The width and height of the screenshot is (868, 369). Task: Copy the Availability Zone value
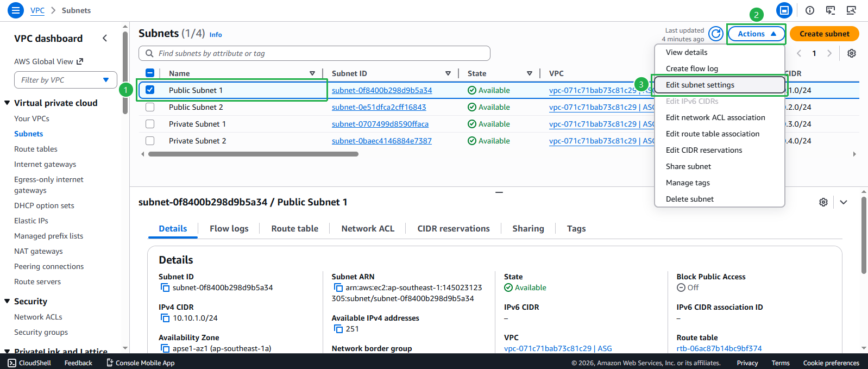coord(165,348)
